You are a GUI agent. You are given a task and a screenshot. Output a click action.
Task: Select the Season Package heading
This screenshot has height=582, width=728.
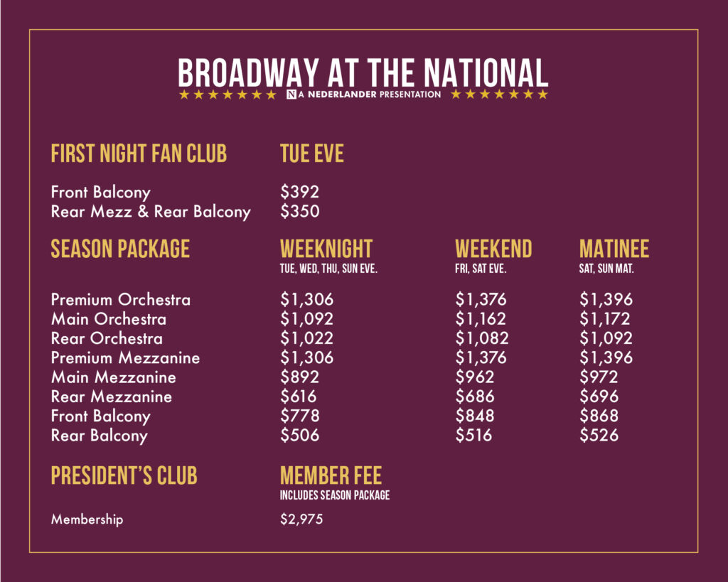pyautogui.click(x=120, y=249)
